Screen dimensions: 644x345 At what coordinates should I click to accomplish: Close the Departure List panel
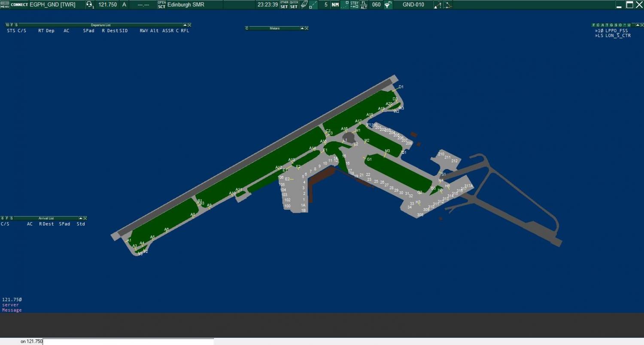coord(189,25)
